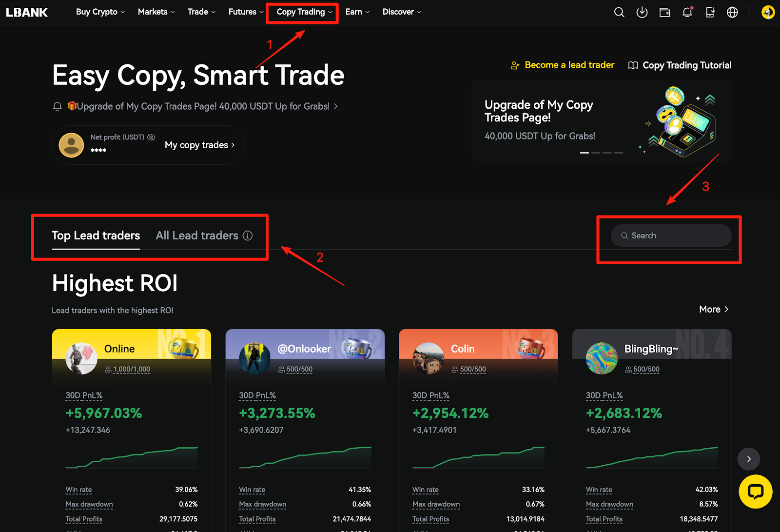Open My copy trades

point(199,145)
